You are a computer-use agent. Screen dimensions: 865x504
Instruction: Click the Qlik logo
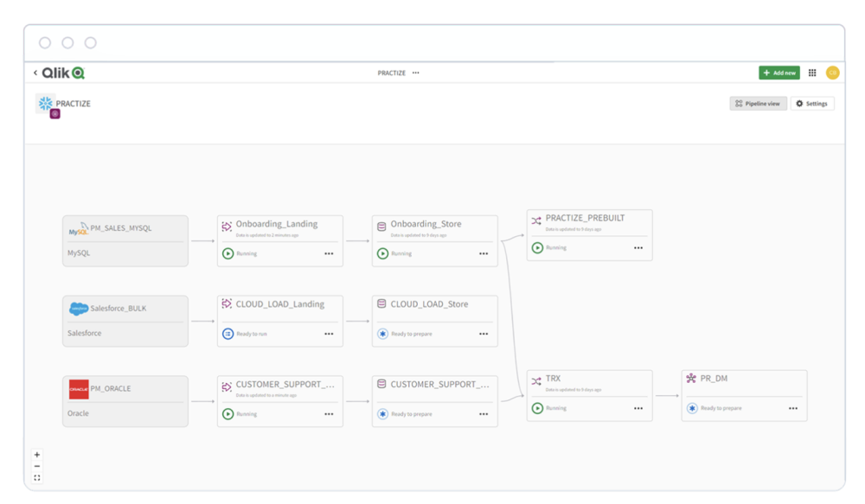(x=63, y=73)
